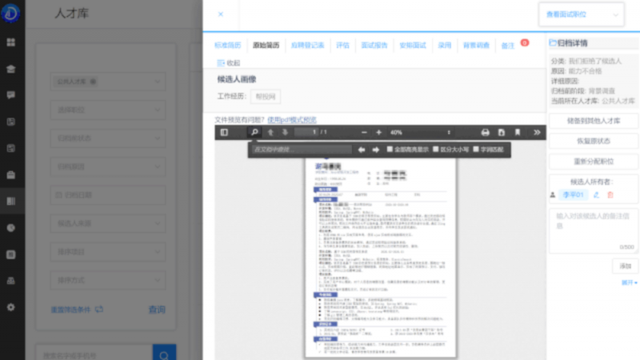Click the find magnifier icon in PDF toolbar
The width and height of the screenshot is (640, 360).
(x=254, y=132)
